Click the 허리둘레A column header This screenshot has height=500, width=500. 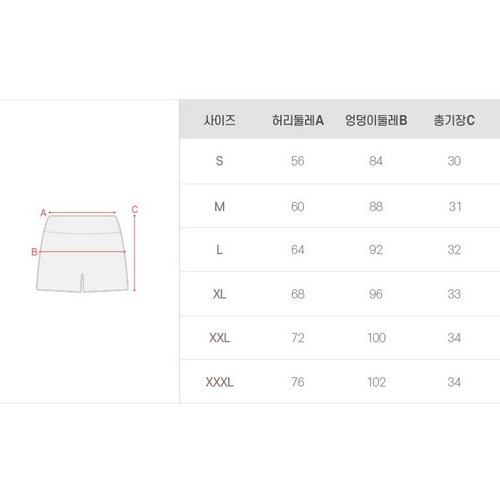coord(298,120)
